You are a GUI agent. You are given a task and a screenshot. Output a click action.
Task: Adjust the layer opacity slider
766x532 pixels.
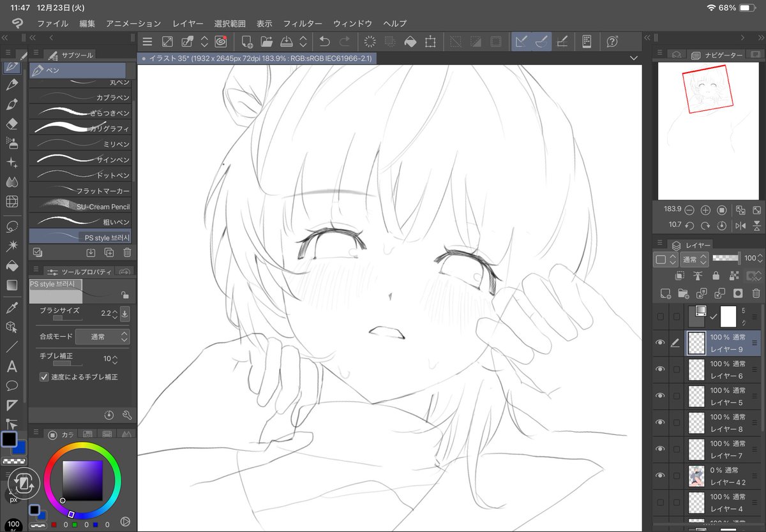click(726, 258)
